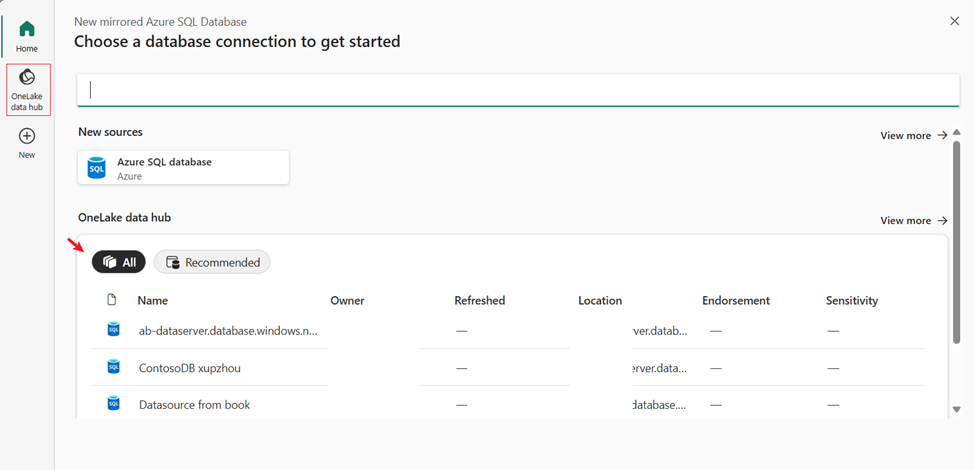Image resolution: width=975 pixels, height=470 pixels.
Task: Sort by the Name column header
Action: 153,301
